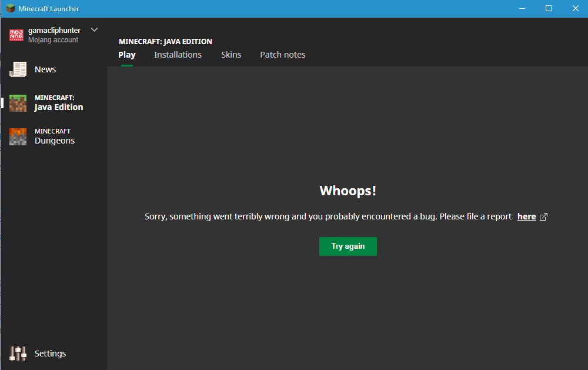Click the gamacliphunter account name
The image size is (588, 370).
54,31
